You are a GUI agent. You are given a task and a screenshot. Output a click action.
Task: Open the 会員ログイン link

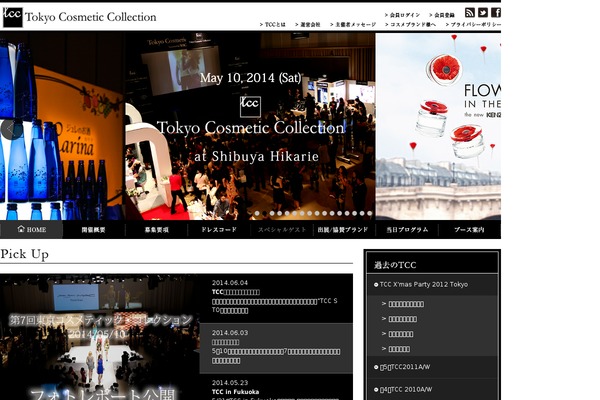pyautogui.click(x=402, y=15)
